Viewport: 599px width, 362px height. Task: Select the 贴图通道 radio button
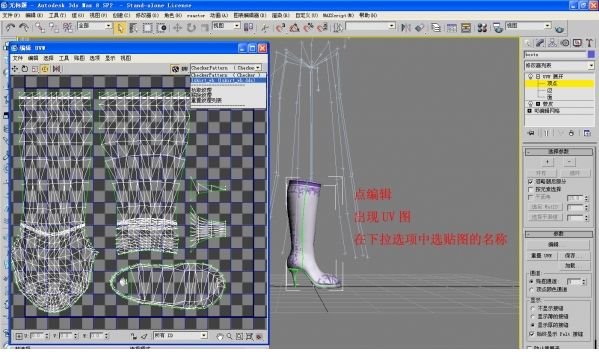531,281
